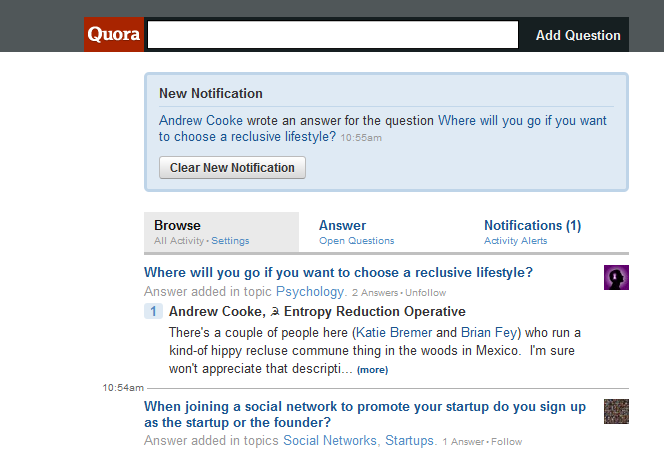Click in the Quora search box
This screenshot has width=664, height=451.
tap(332, 35)
